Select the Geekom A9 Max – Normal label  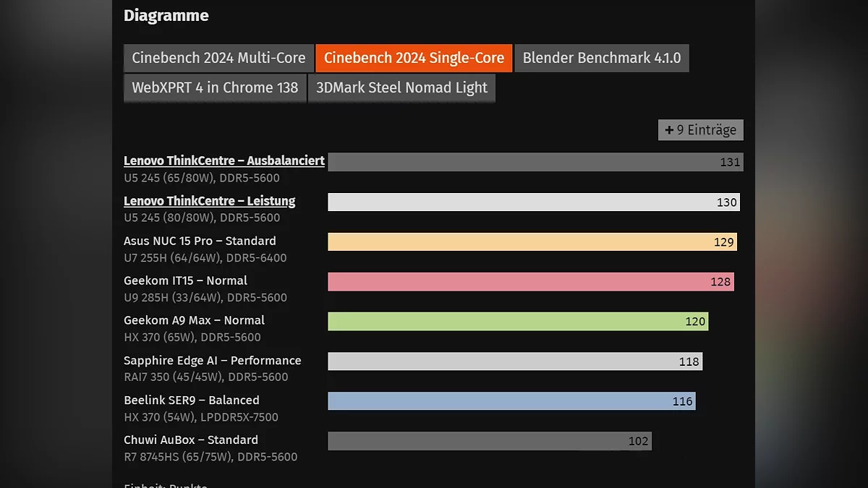[x=194, y=320]
